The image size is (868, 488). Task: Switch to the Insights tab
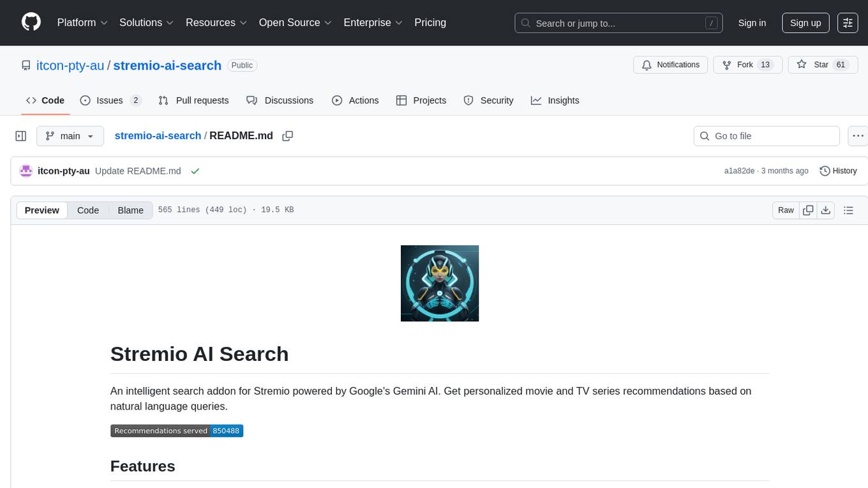click(x=555, y=100)
